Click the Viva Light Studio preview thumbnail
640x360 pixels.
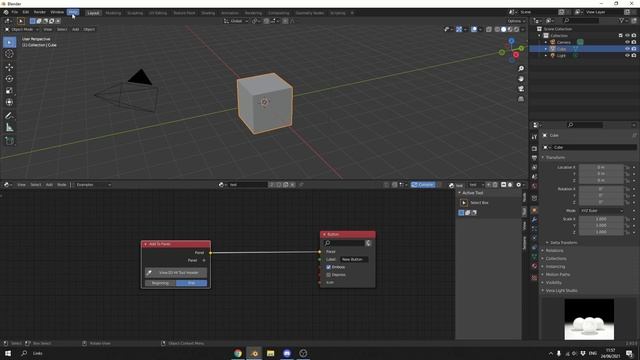[589, 319]
